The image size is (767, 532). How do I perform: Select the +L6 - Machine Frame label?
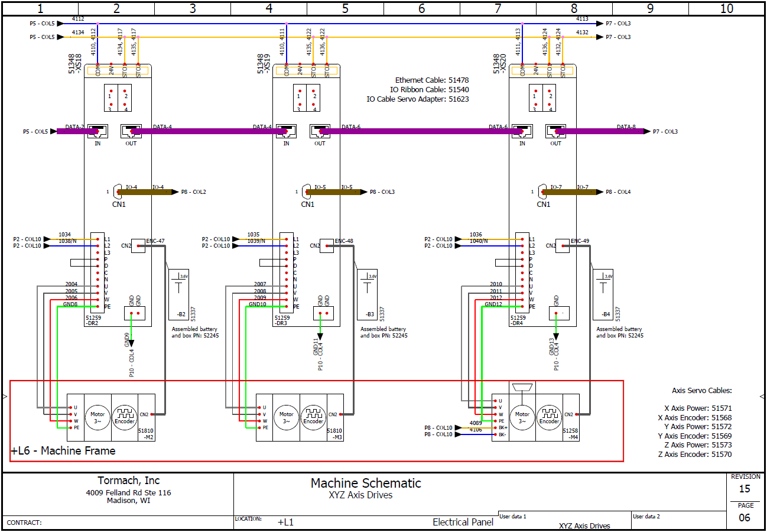63,451
